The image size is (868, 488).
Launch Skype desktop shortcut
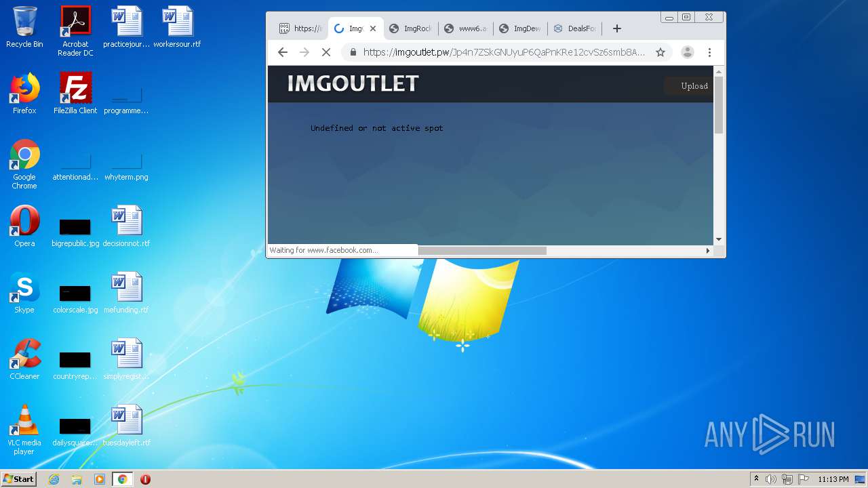click(24, 293)
